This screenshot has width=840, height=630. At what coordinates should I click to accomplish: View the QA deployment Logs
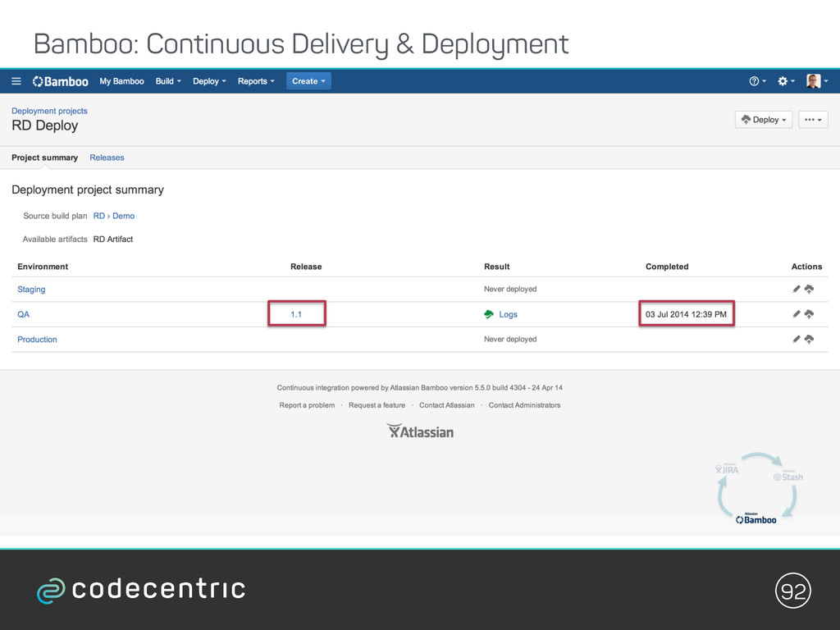coord(508,314)
